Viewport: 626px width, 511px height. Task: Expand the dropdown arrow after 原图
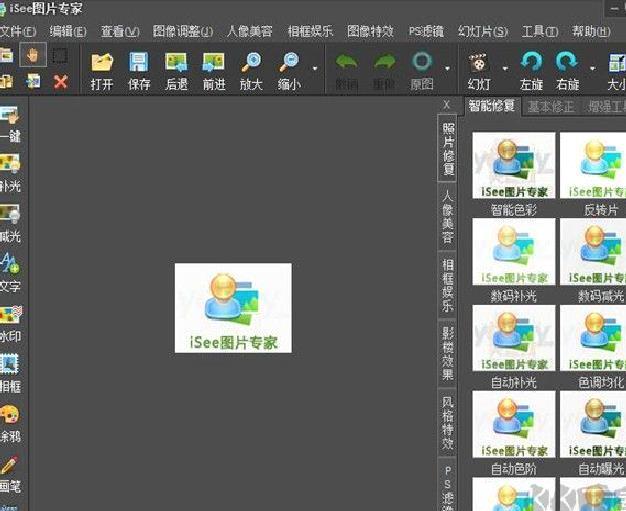pyautogui.click(x=448, y=69)
